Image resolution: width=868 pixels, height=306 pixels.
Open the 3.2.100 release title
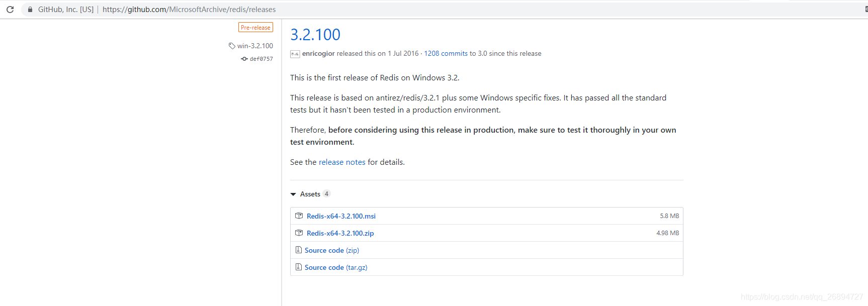[x=315, y=35]
